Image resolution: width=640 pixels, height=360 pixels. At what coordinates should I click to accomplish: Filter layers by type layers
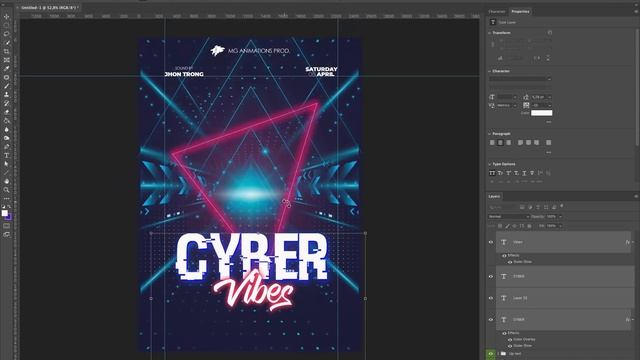click(x=538, y=207)
